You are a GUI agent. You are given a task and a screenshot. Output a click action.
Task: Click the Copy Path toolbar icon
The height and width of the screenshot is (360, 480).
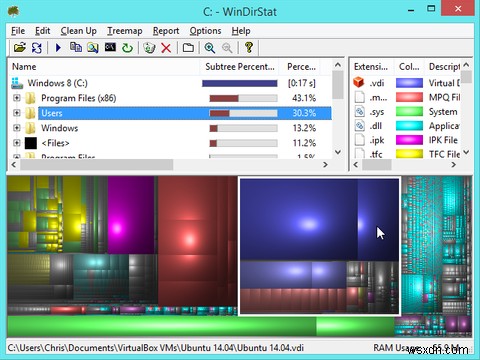pos(76,47)
